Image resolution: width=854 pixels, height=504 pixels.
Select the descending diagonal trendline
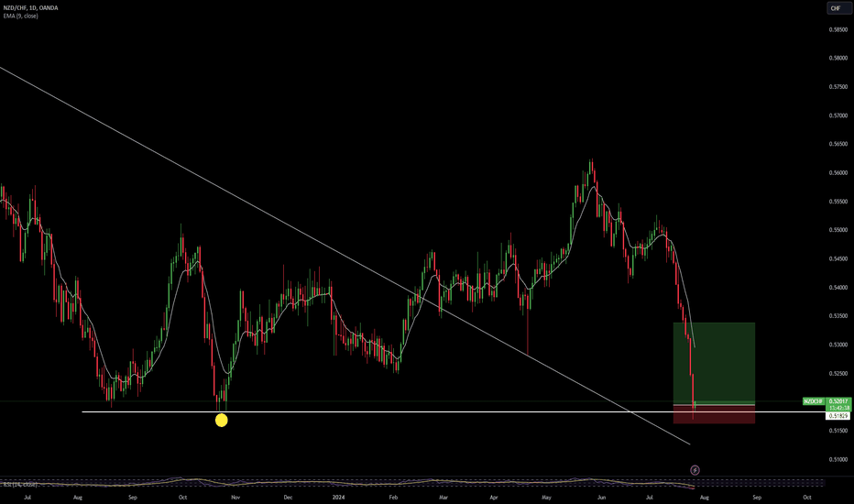(345, 255)
